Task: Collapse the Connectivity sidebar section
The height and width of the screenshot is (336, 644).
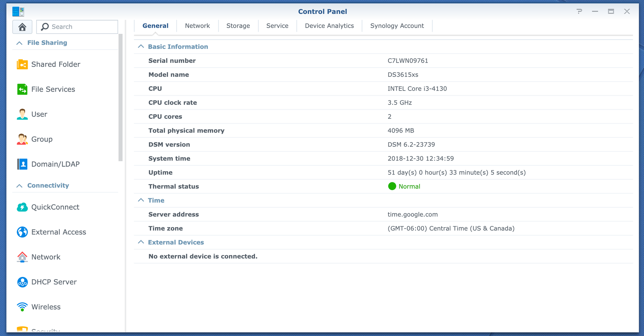Action: [19, 186]
